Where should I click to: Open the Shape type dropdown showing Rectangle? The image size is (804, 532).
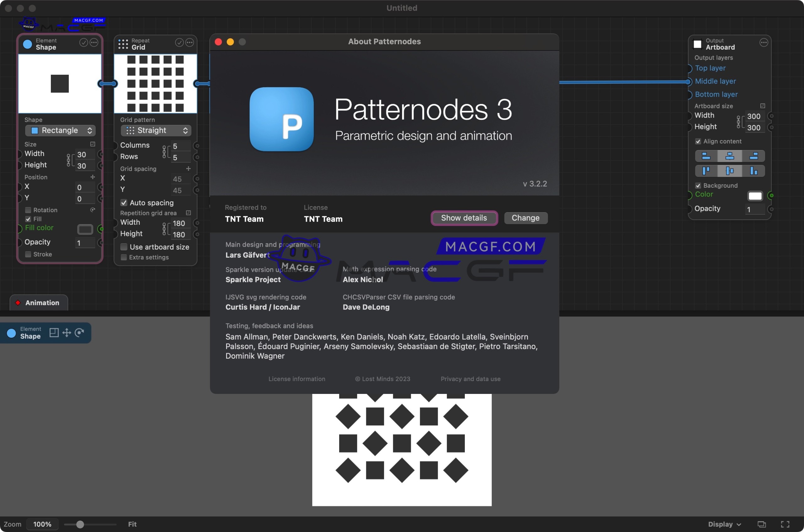[x=60, y=130]
